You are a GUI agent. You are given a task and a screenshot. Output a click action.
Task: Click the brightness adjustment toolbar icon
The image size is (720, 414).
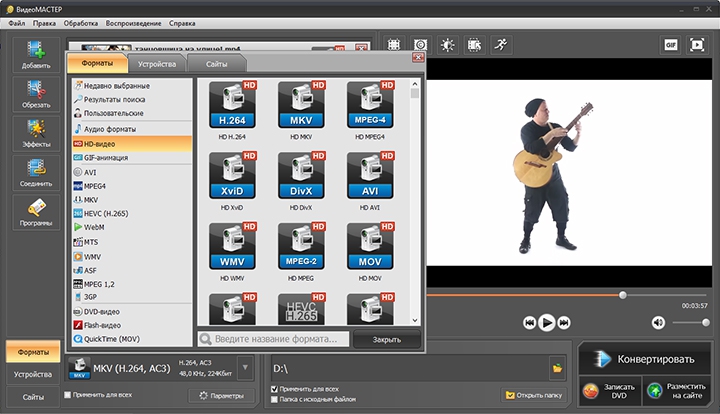tap(448, 45)
